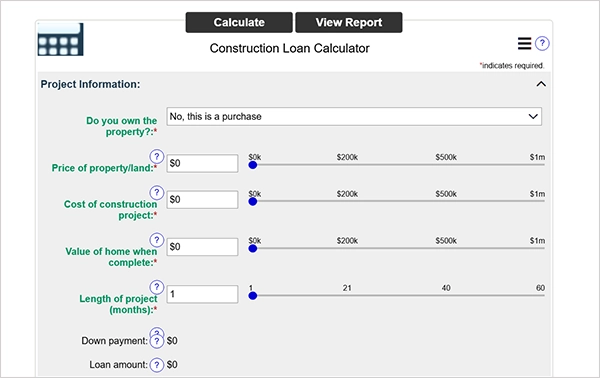Viewport: 600px width, 378px height.
Task: Open the 'Do you own the property?' dropdown
Action: [354, 116]
